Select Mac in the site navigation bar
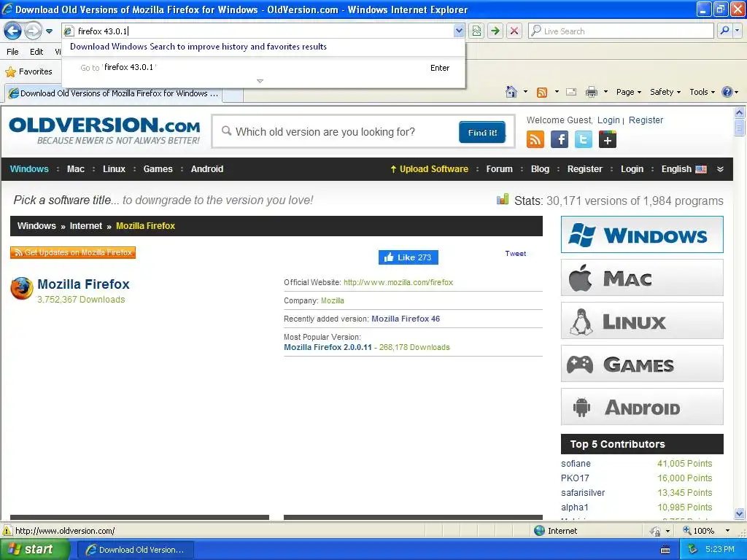 click(x=76, y=169)
